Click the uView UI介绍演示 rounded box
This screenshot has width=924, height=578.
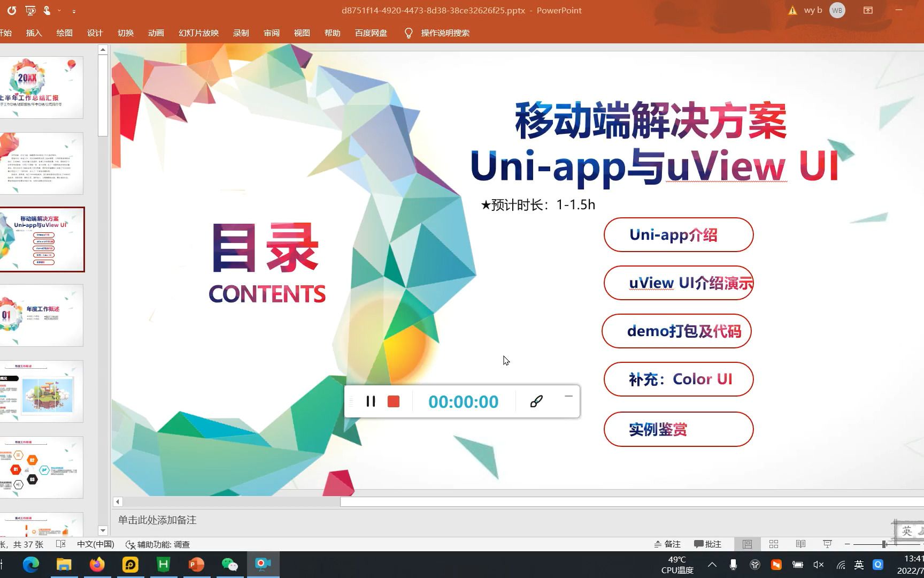(x=679, y=283)
